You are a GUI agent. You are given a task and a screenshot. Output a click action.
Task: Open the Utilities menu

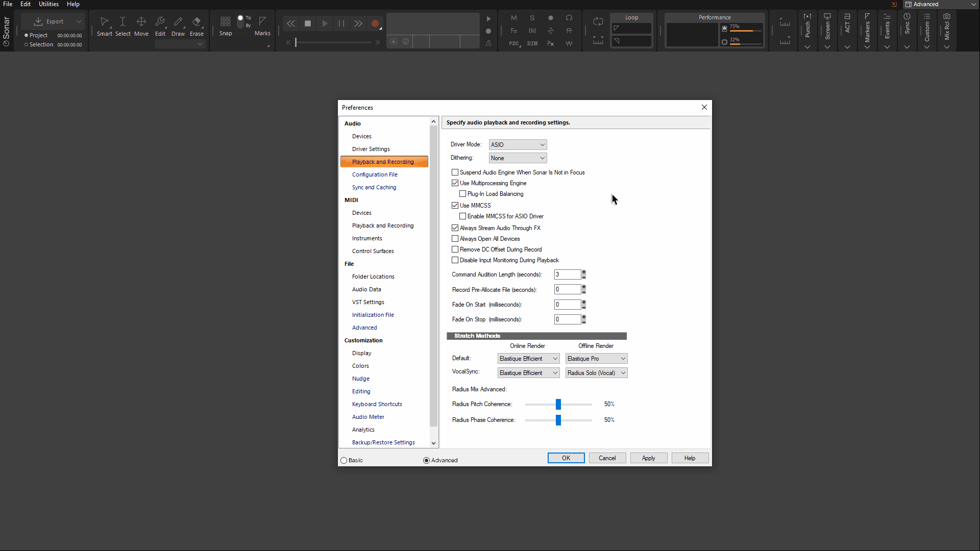click(48, 4)
